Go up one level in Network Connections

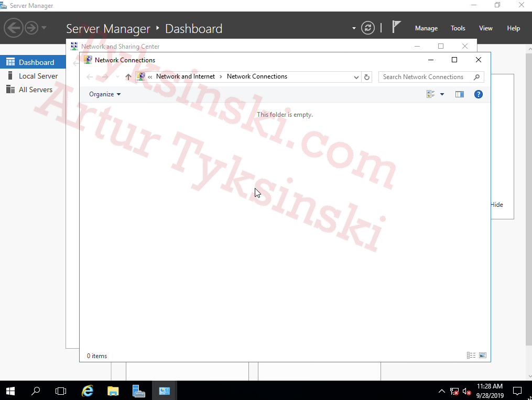coord(128,77)
